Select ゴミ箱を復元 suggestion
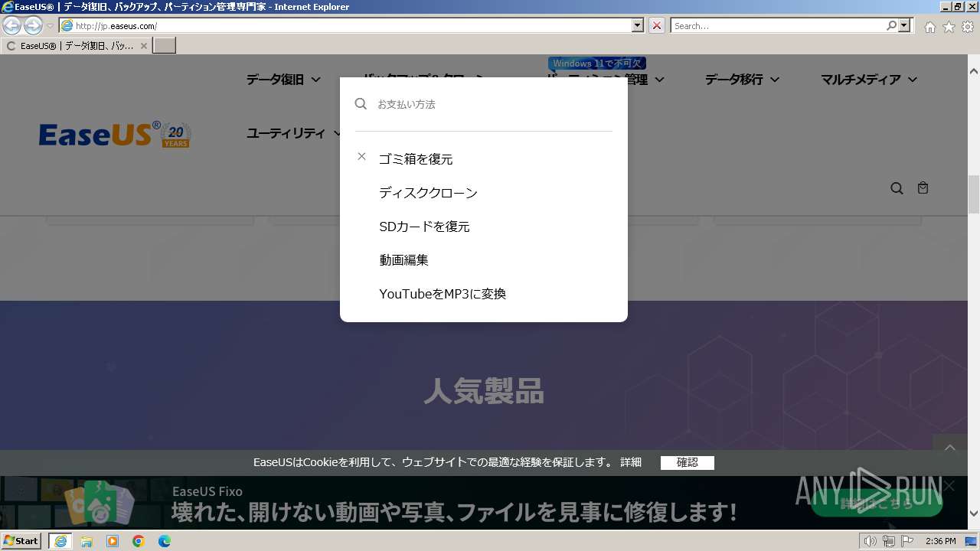This screenshot has width=980, height=551. click(416, 159)
